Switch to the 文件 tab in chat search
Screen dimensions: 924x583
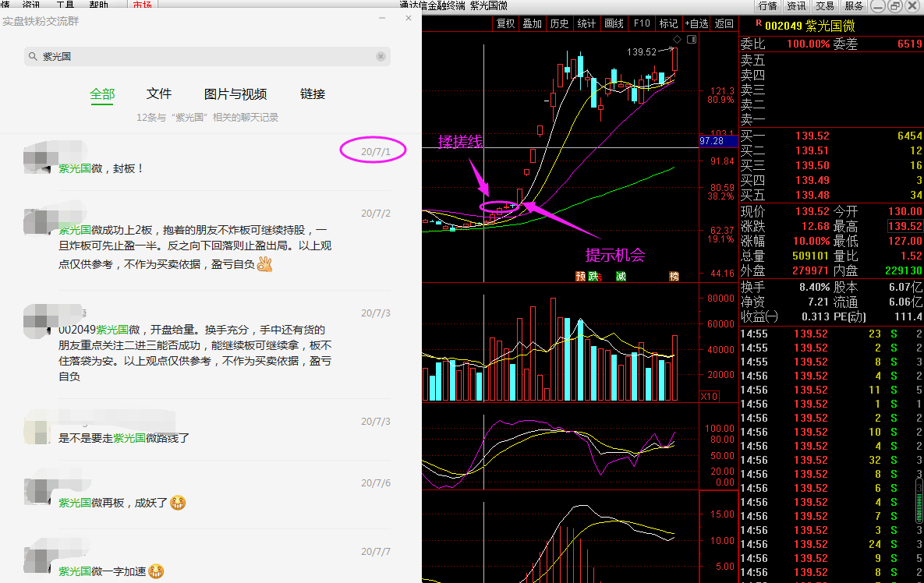point(159,94)
